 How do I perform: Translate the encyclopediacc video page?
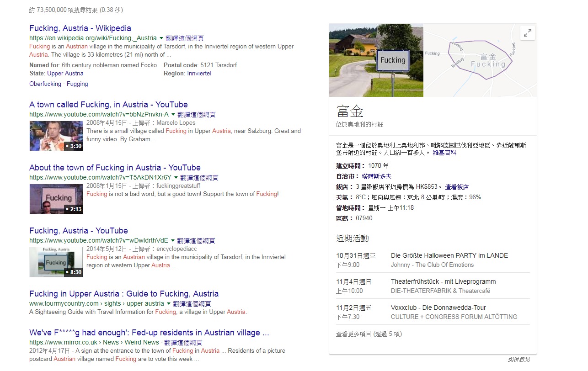pos(196,240)
